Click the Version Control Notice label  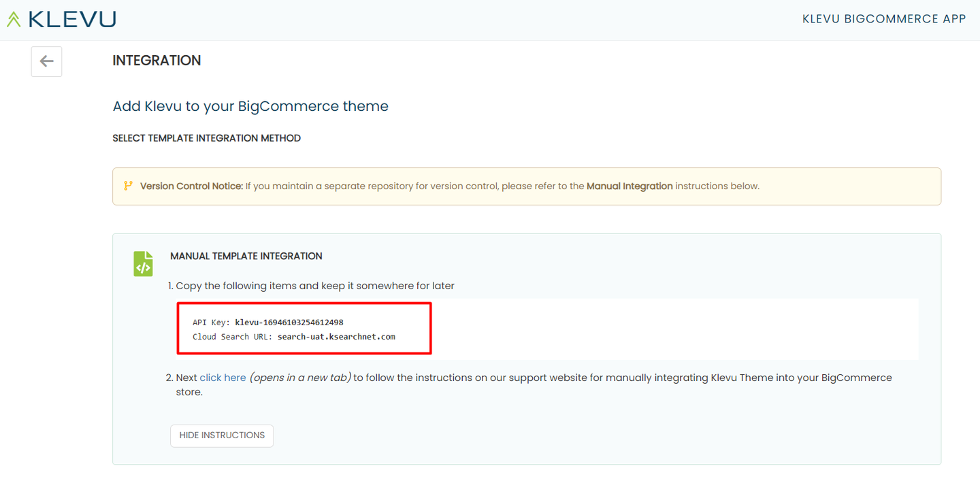click(x=191, y=186)
